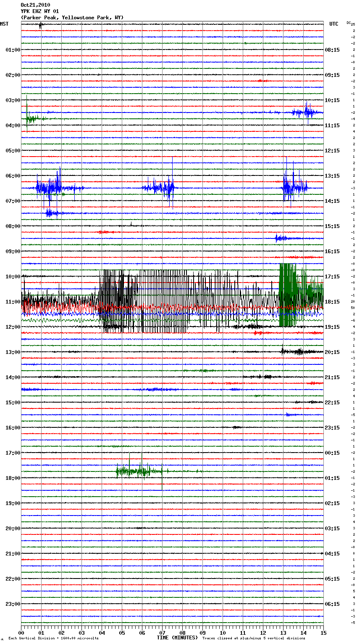Click the 'TIME (MINUTES)' axis title
The image size is (357, 644).
pyautogui.click(x=177, y=638)
